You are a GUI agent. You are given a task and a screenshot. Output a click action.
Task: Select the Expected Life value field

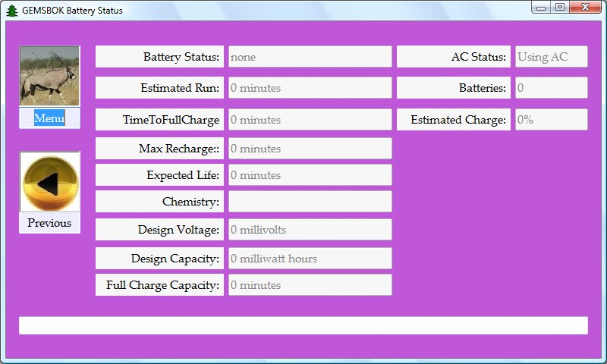(x=310, y=175)
